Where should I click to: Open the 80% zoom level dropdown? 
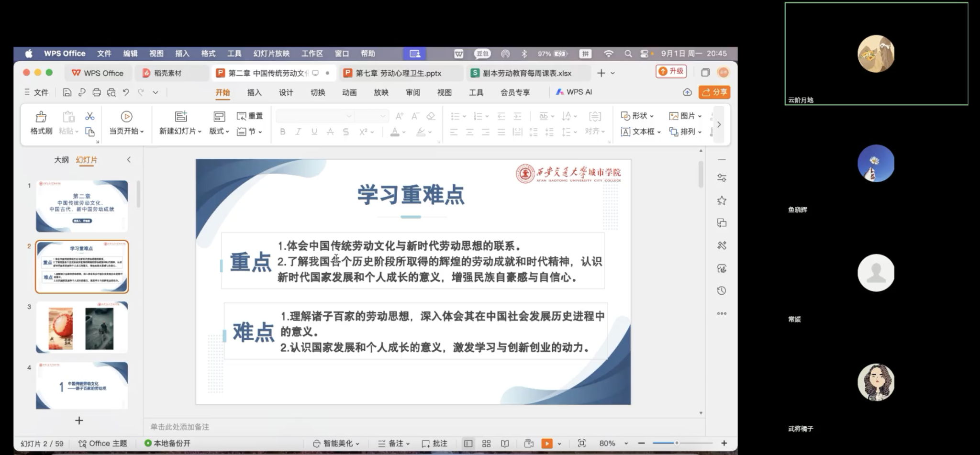(x=626, y=444)
